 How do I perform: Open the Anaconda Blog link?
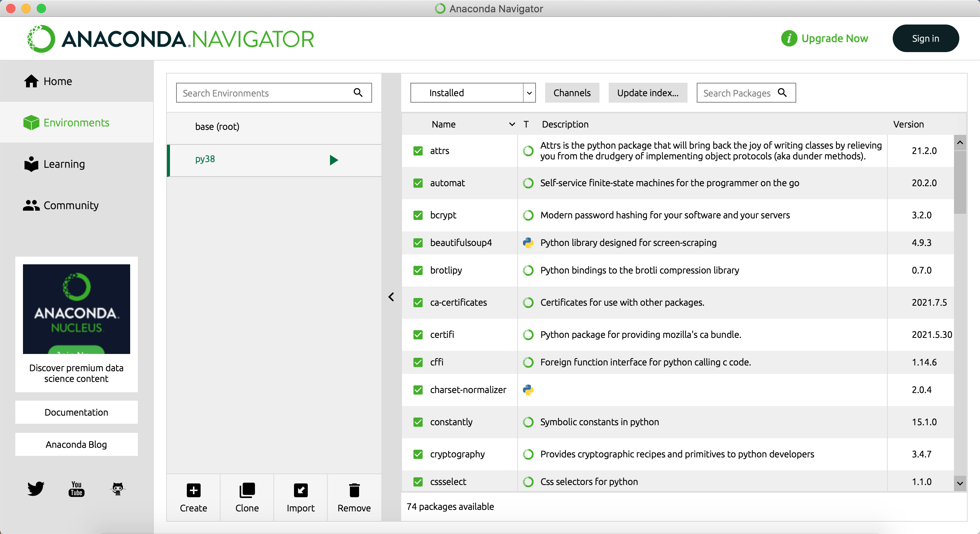tap(77, 444)
